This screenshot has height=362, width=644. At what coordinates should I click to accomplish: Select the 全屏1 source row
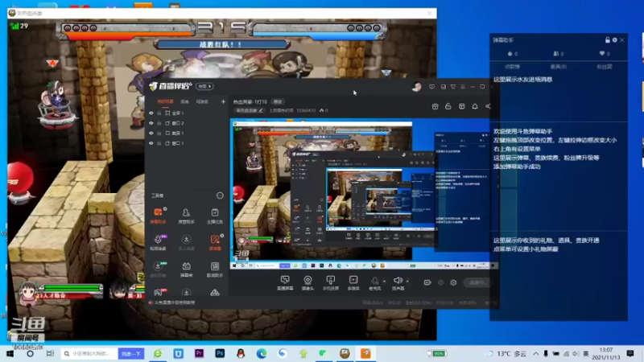click(x=187, y=113)
